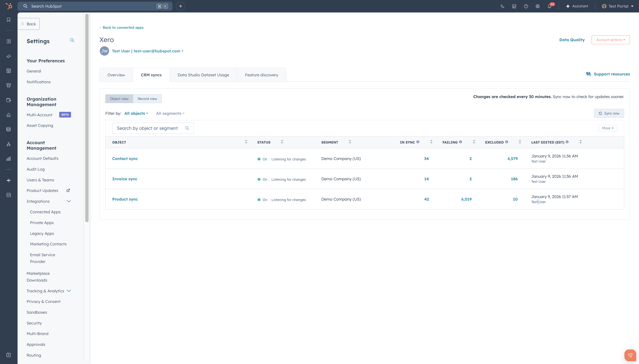Open the Reporting bar chart icon
The width and height of the screenshot is (639, 364).
tap(8, 159)
